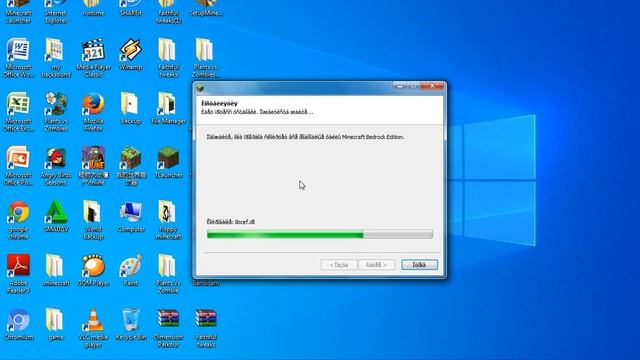640x360 pixels.
Task: Select the TLauncher grass block icon
Action: [x=168, y=162]
